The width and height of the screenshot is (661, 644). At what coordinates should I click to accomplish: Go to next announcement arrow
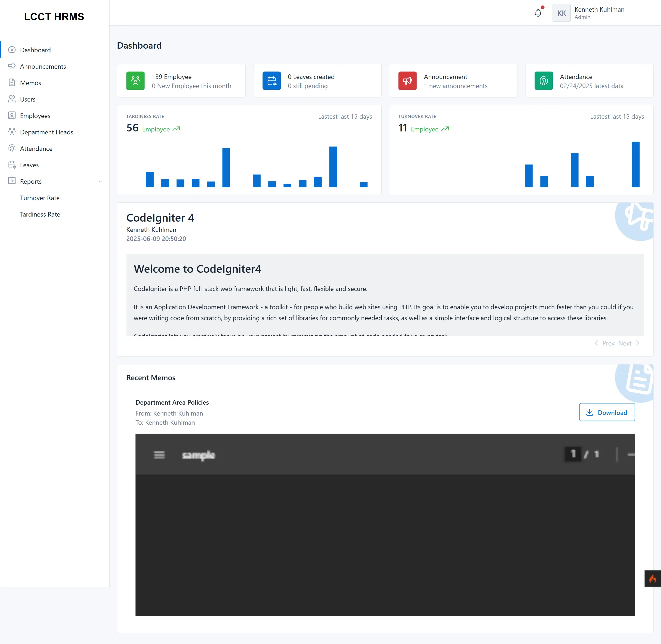click(638, 343)
